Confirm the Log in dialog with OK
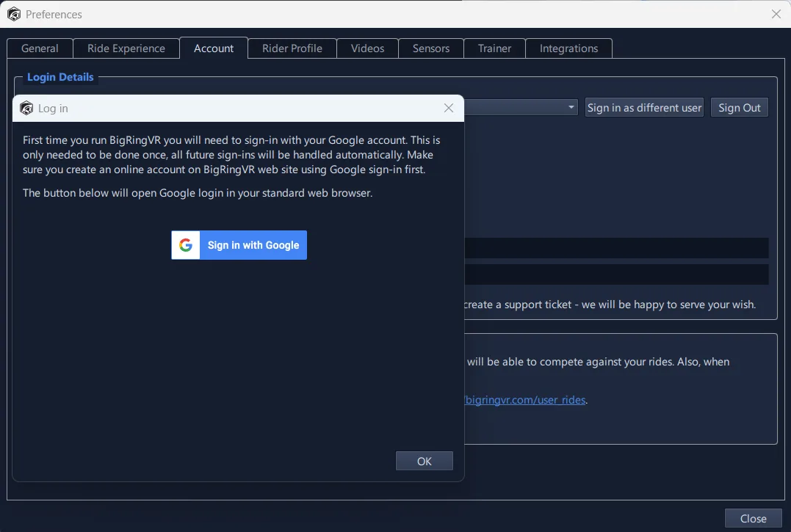Viewport: 791px width, 532px height. [x=425, y=461]
